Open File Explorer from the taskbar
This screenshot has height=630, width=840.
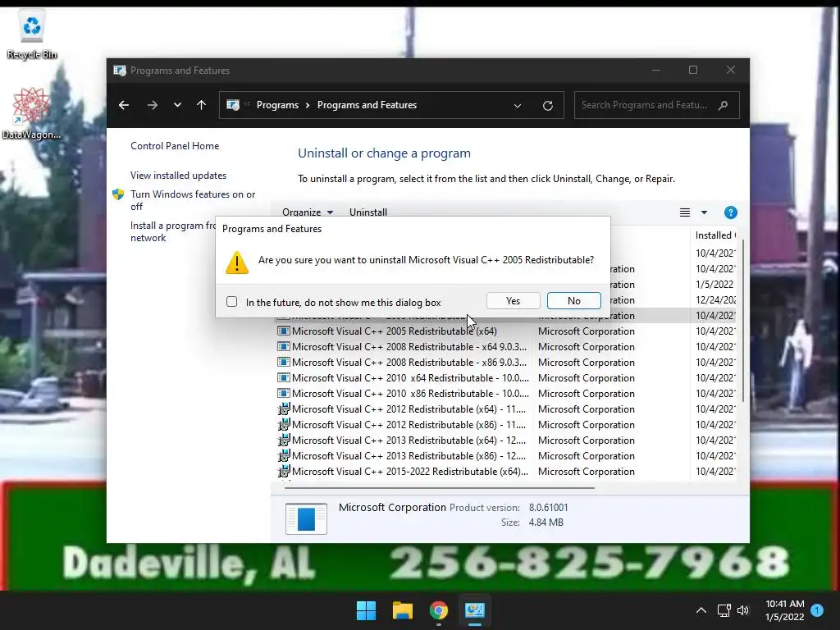(x=402, y=610)
